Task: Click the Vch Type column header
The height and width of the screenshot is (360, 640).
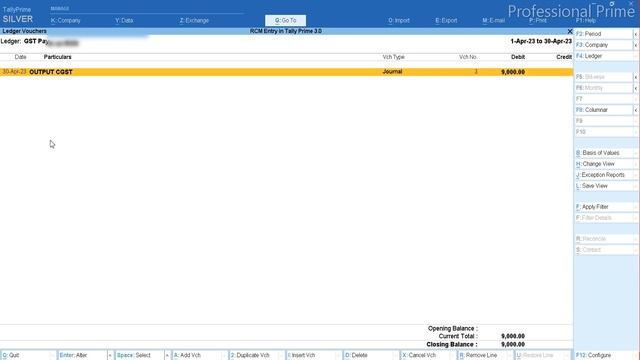Action: point(393,57)
